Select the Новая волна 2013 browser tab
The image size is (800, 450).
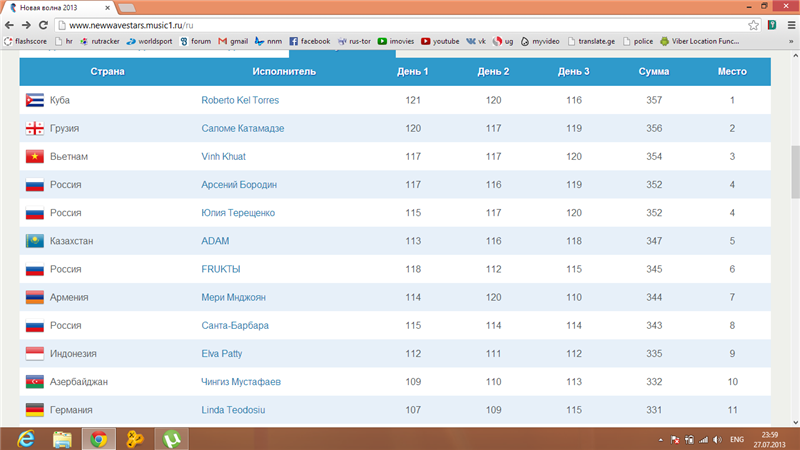pos(60,8)
